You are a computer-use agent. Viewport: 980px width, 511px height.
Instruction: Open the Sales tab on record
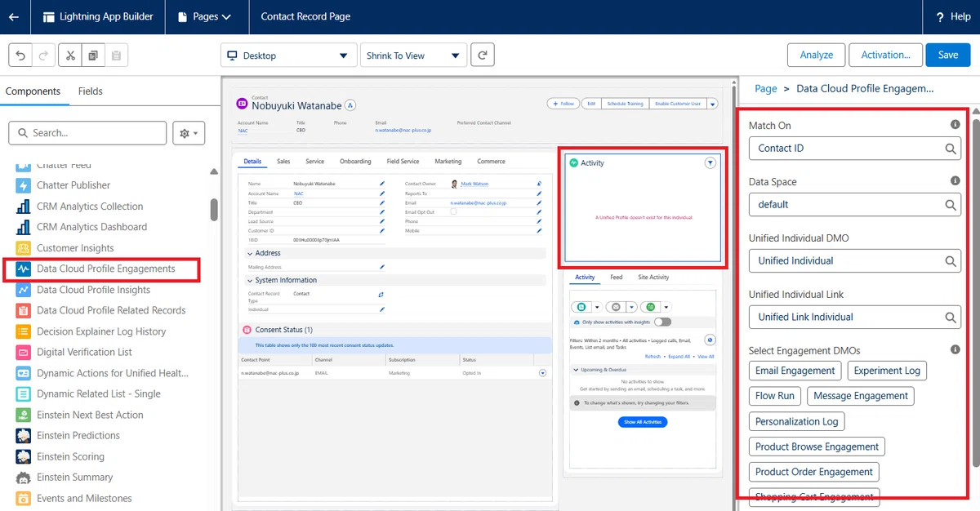click(283, 162)
